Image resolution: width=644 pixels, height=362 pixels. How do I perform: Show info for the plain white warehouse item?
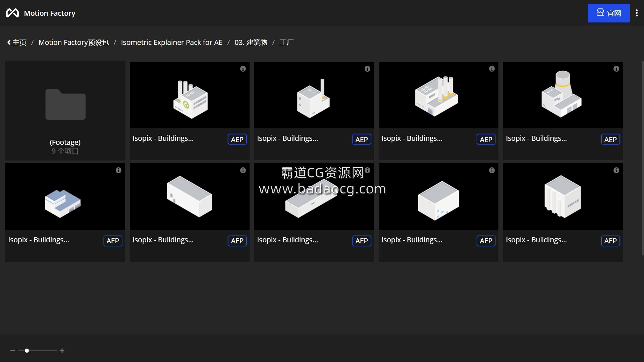[x=243, y=170]
